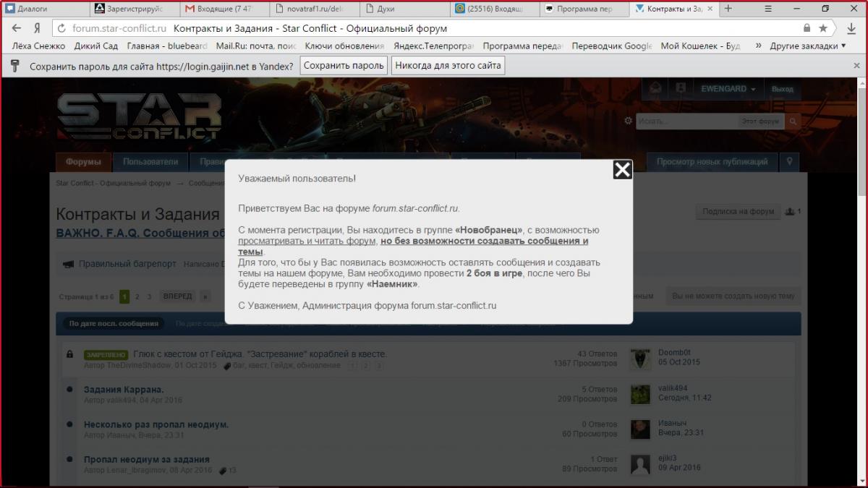Jump to last page double-arrow button

click(205, 296)
